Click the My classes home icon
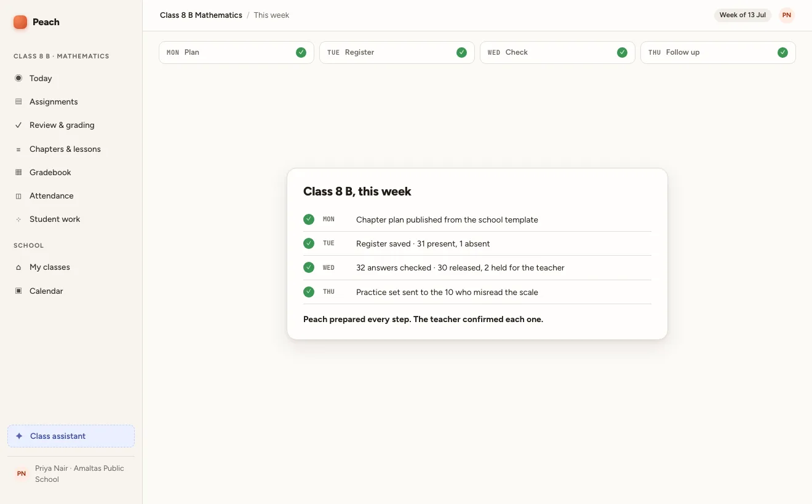The height and width of the screenshot is (504, 812). [18, 267]
